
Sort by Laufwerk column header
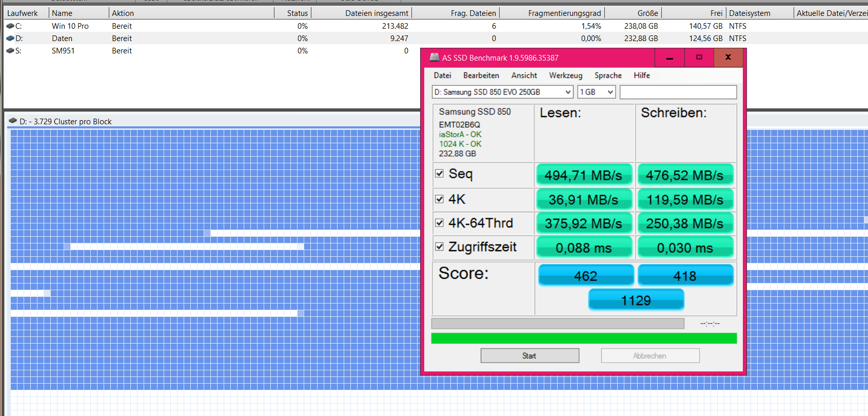tap(26, 13)
